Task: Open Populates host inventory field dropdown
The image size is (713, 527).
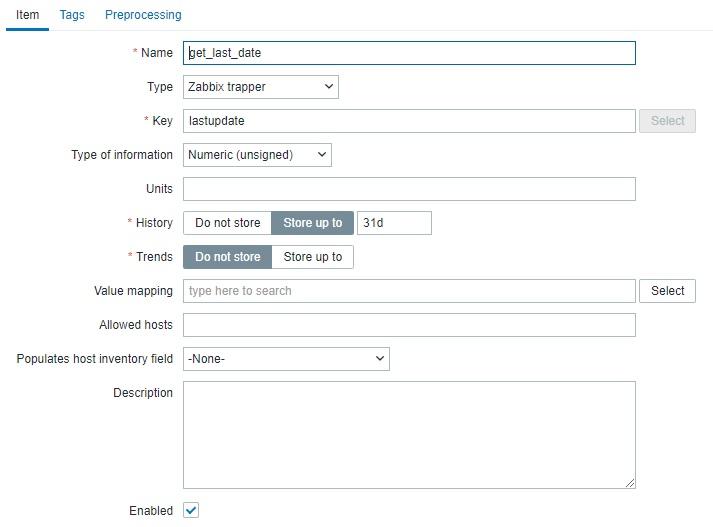Action: point(286,359)
